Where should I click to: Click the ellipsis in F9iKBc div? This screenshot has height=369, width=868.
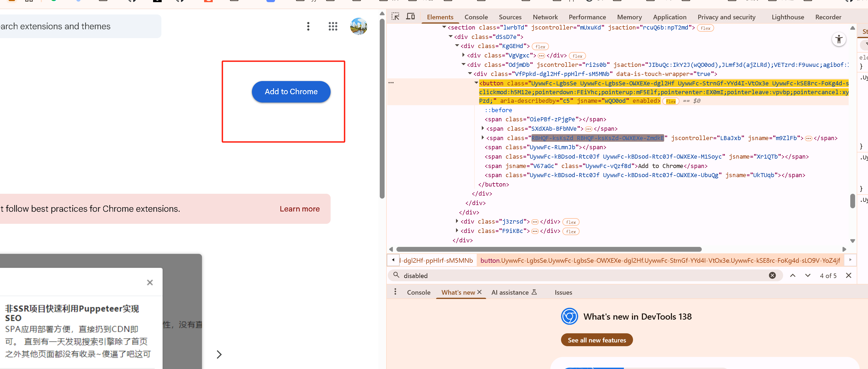[x=535, y=231]
